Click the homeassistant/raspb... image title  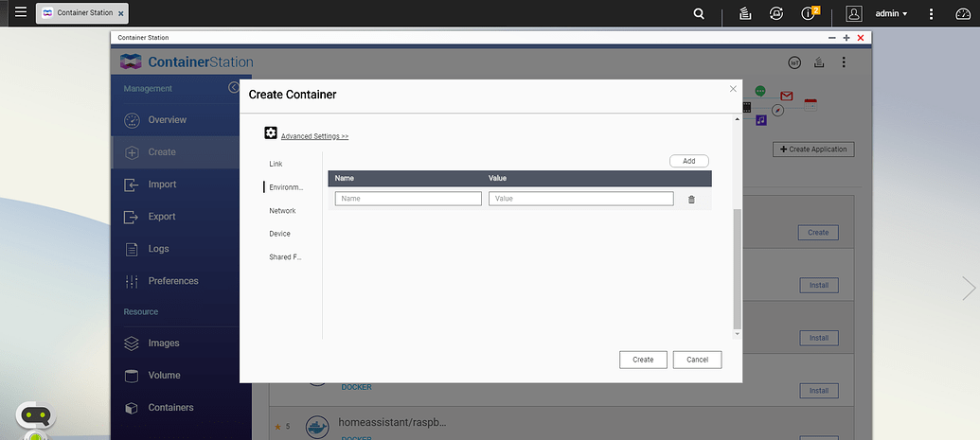pyautogui.click(x=393, y=423)
